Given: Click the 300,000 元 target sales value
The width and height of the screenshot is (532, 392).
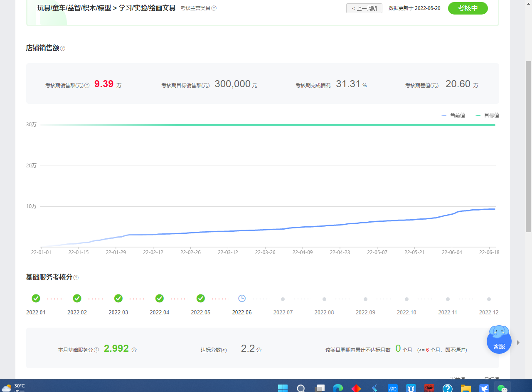Looking at the screenshot, I should pos(236,84).
